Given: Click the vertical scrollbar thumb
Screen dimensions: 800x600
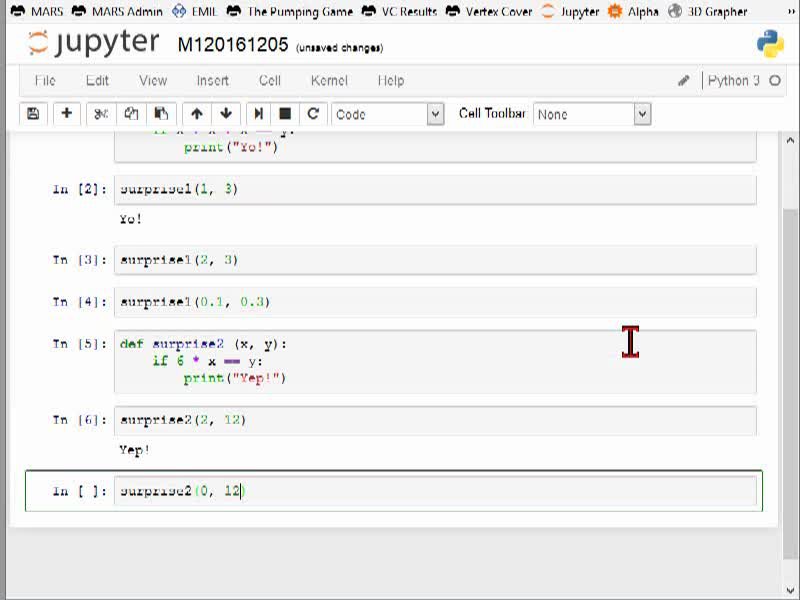Looking at the screenshot, I should coord(790,383).
